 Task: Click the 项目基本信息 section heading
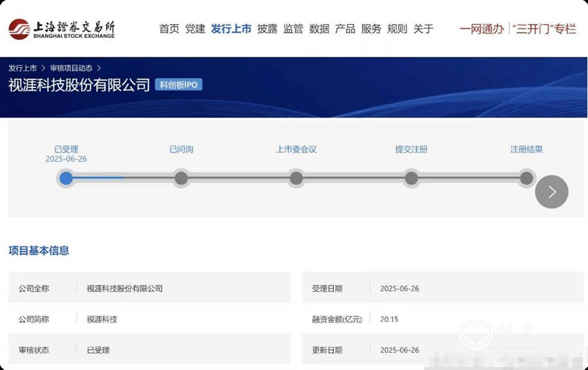(39, 251)
